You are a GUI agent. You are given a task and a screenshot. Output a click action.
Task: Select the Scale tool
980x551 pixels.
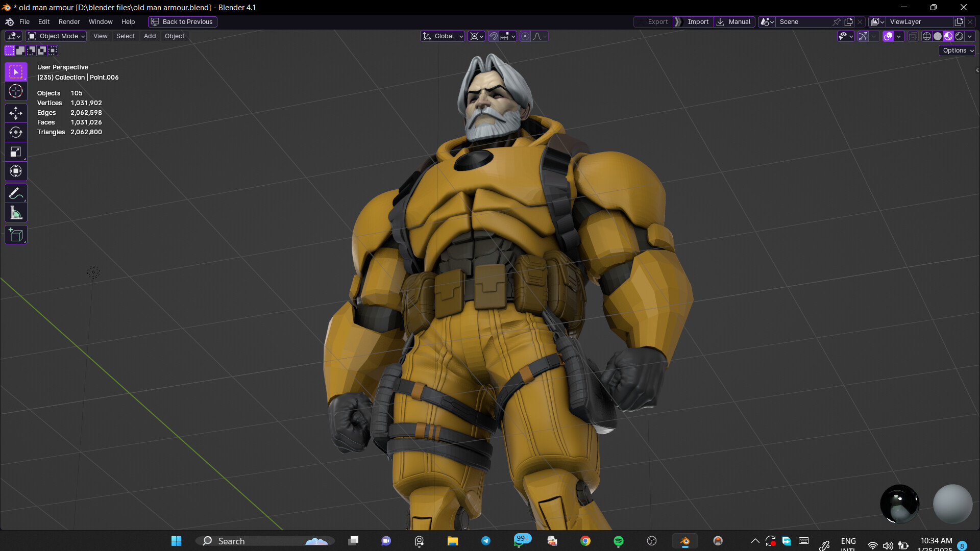[x=16, y=152]
